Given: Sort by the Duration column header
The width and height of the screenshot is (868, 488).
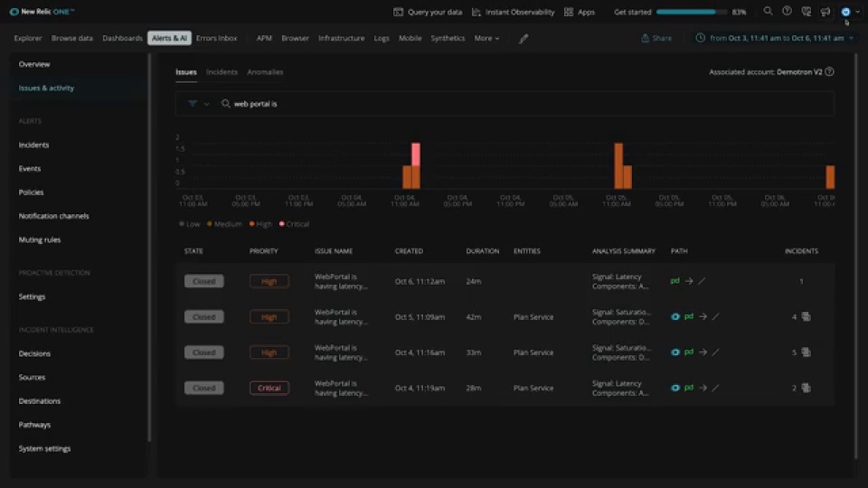Looking at the screenshot, I should click(x=482, y=251).
